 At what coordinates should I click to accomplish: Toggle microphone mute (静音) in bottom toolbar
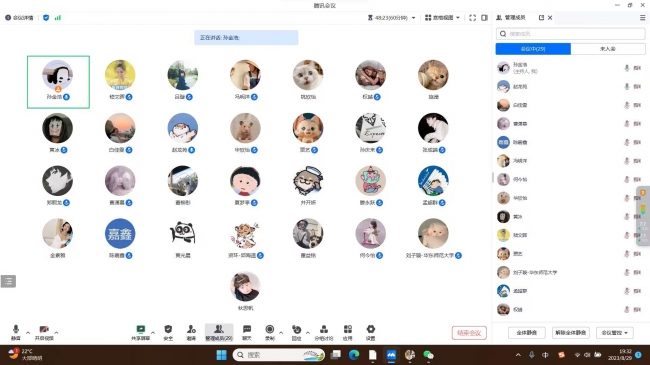16,332
